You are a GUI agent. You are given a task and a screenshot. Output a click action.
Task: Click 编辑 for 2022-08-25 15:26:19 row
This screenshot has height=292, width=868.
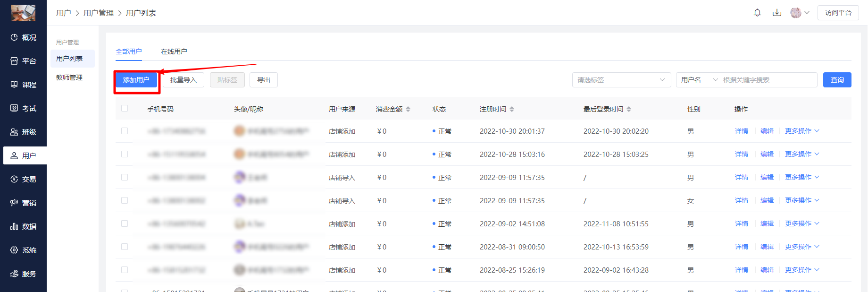[767, 270]
